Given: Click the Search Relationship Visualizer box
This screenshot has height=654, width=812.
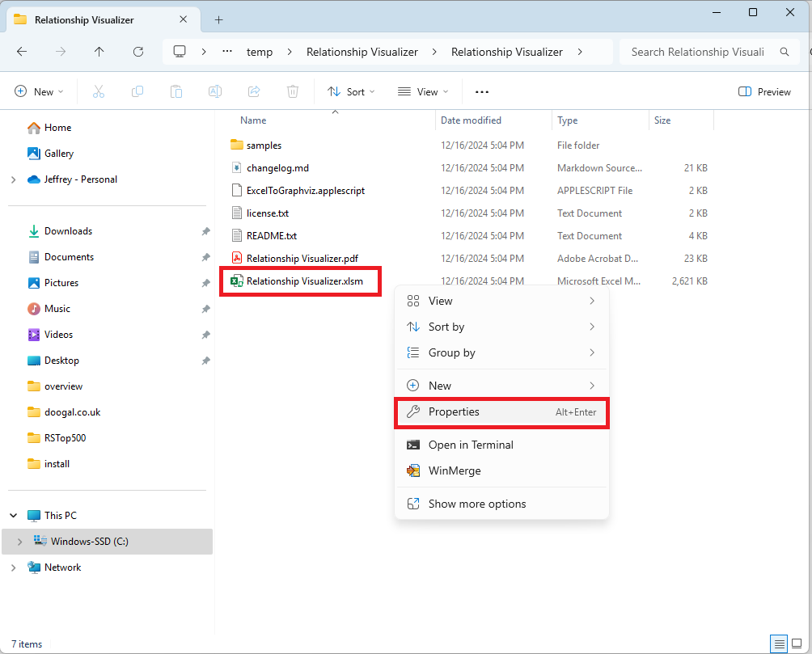Looking at the screenshot, I should (697, 52).
